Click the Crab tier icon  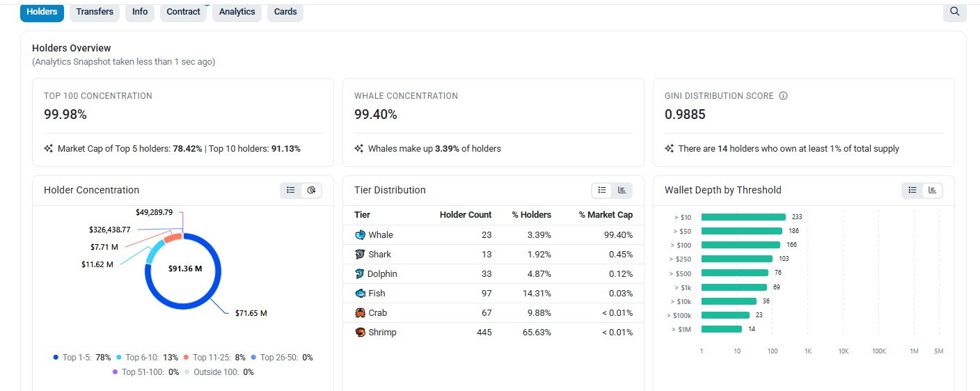[x=360, y=313]
